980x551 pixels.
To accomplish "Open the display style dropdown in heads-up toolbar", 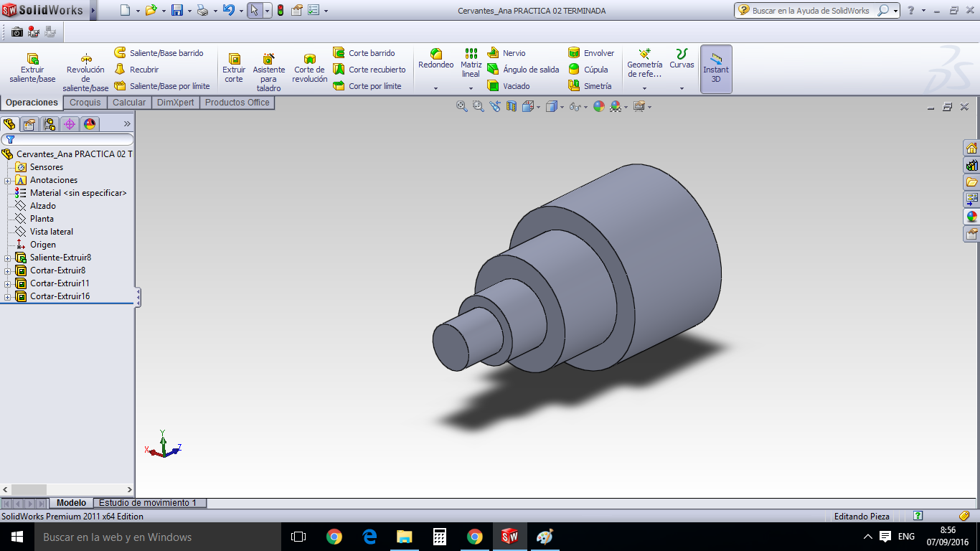I will [560, 105].
